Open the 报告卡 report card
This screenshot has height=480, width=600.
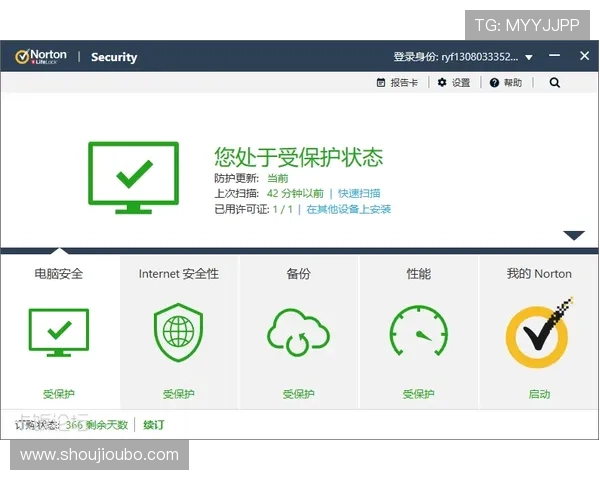pos(397,83)
